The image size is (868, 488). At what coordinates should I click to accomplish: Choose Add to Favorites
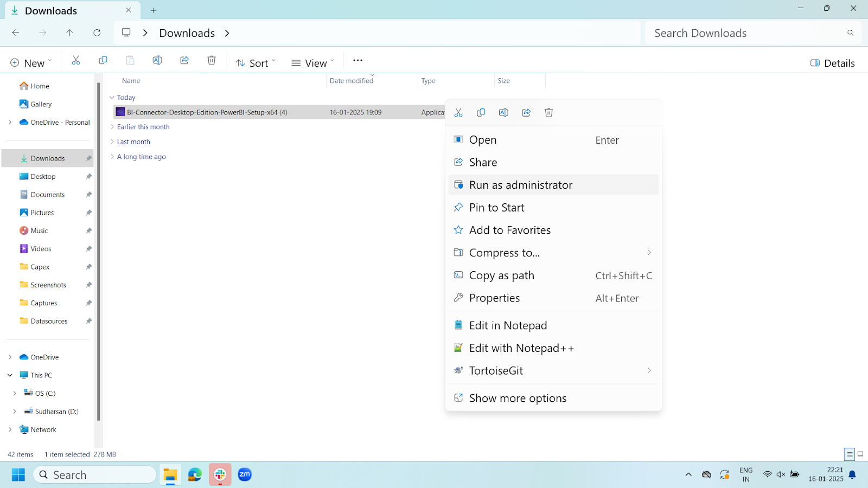(553, 230)
